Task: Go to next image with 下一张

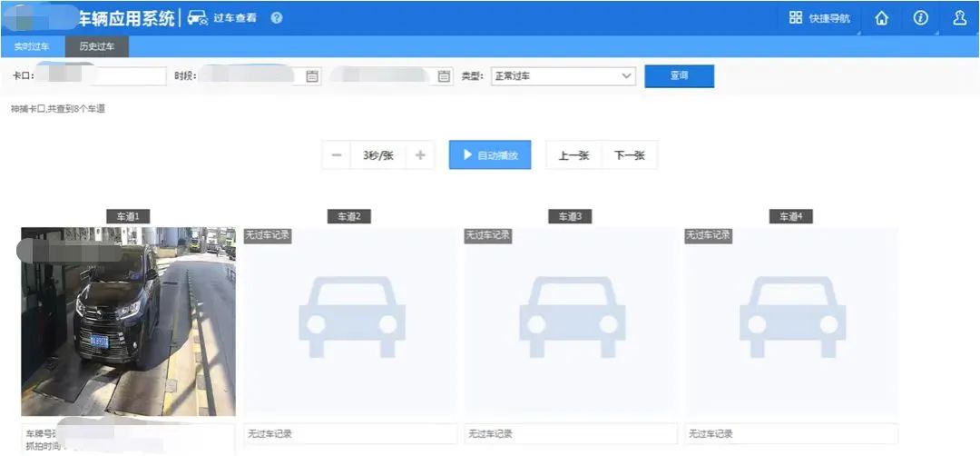Action: 629,155
